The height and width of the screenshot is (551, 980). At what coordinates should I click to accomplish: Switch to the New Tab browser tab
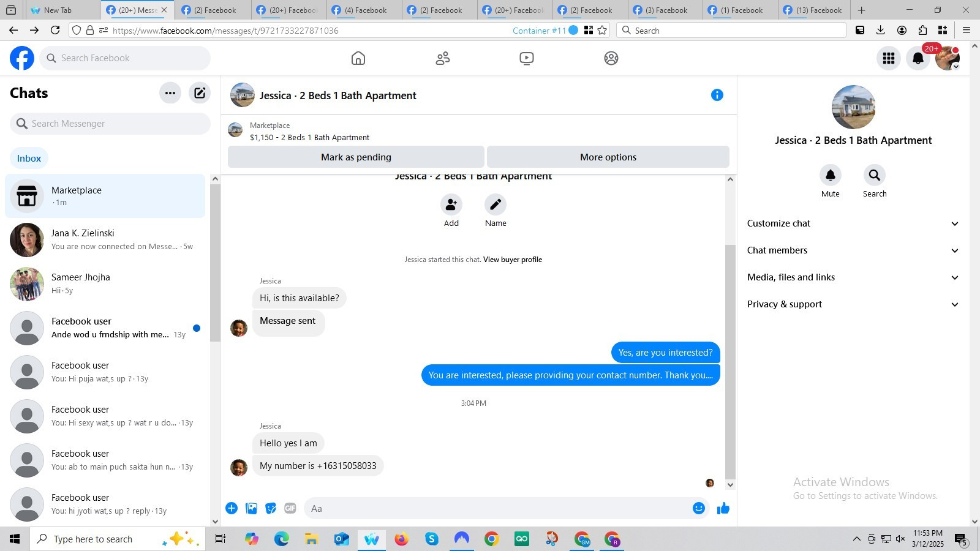pos(62,10)
